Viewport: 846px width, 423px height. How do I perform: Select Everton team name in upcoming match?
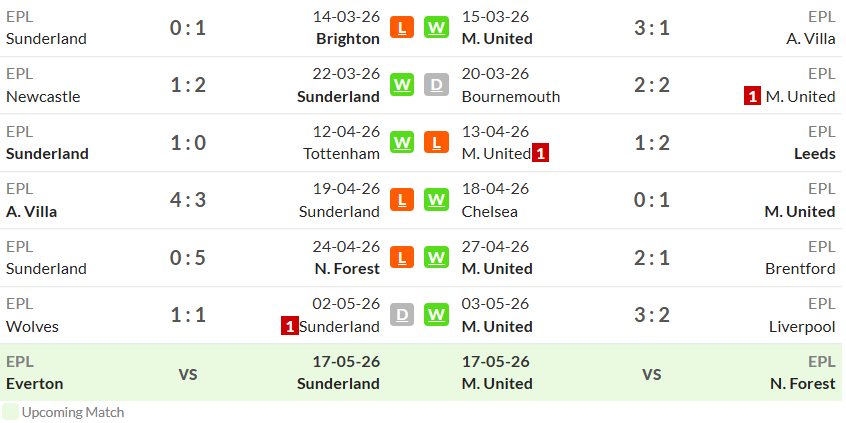[35, 384]
